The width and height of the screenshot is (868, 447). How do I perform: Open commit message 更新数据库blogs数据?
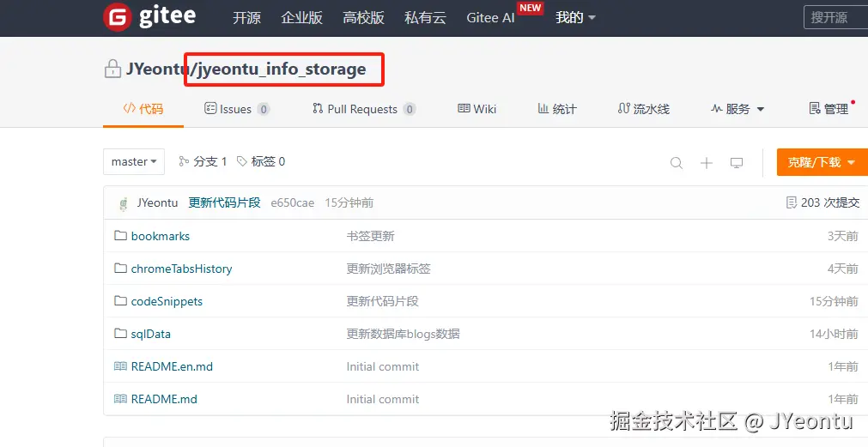pos(403,334)
